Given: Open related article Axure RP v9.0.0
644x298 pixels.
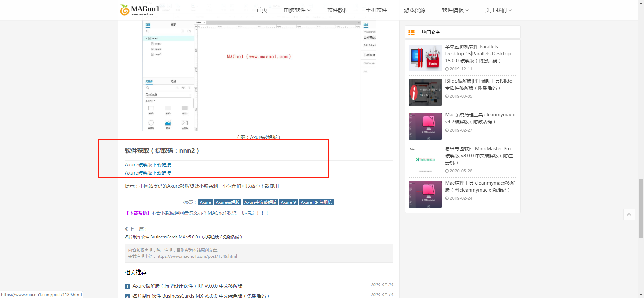Looking at the screenshot, I should pos(187,286).
